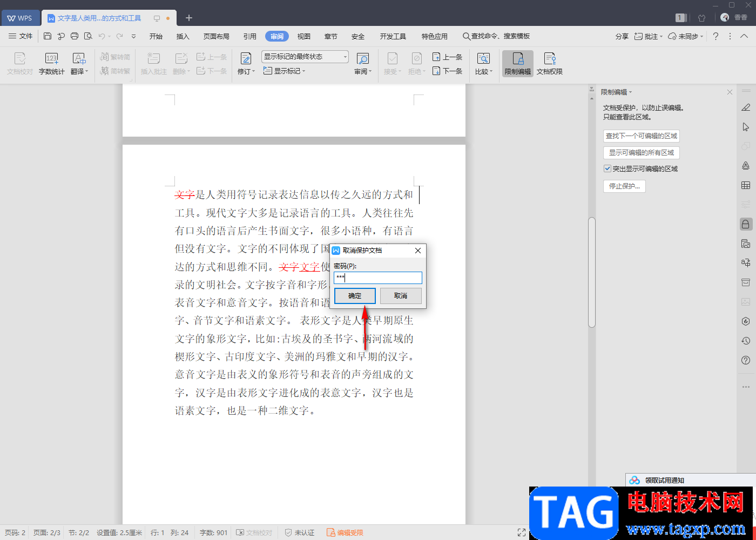The width and height of the screenshot is (756, 540).
Task: Click the Track Changes (修订) icon
Action: (246, 64)
